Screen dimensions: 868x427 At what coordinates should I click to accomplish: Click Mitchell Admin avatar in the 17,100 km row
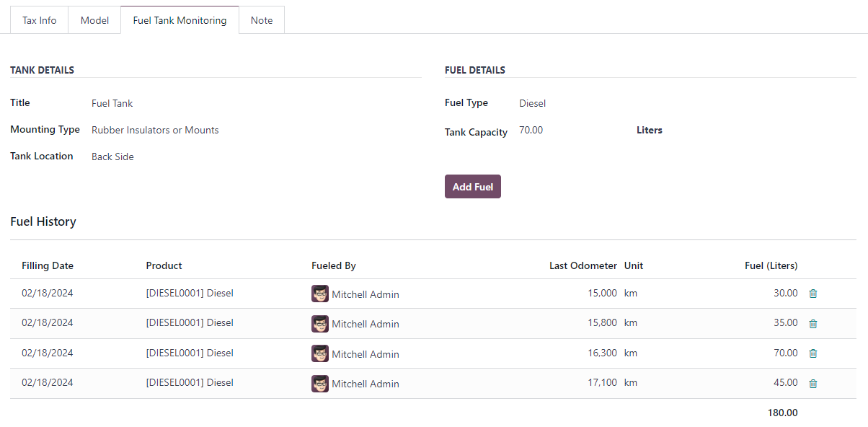point(320,384)
